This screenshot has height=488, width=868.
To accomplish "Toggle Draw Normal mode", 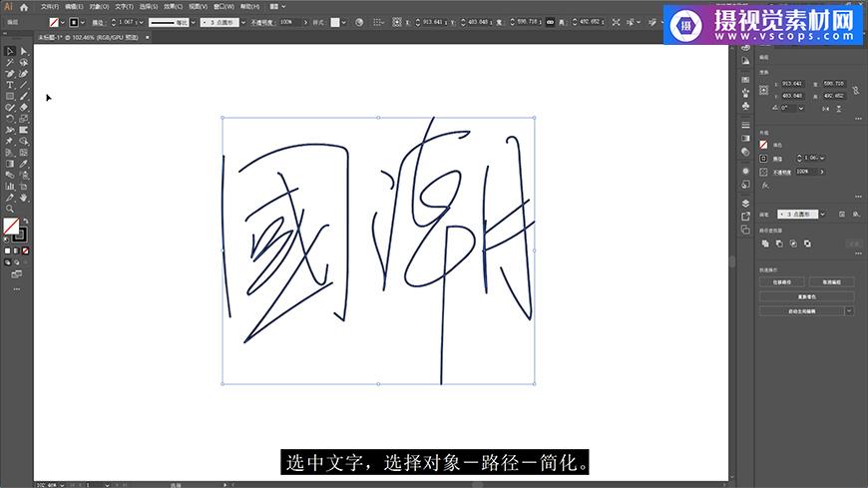I will pos(7,262).
